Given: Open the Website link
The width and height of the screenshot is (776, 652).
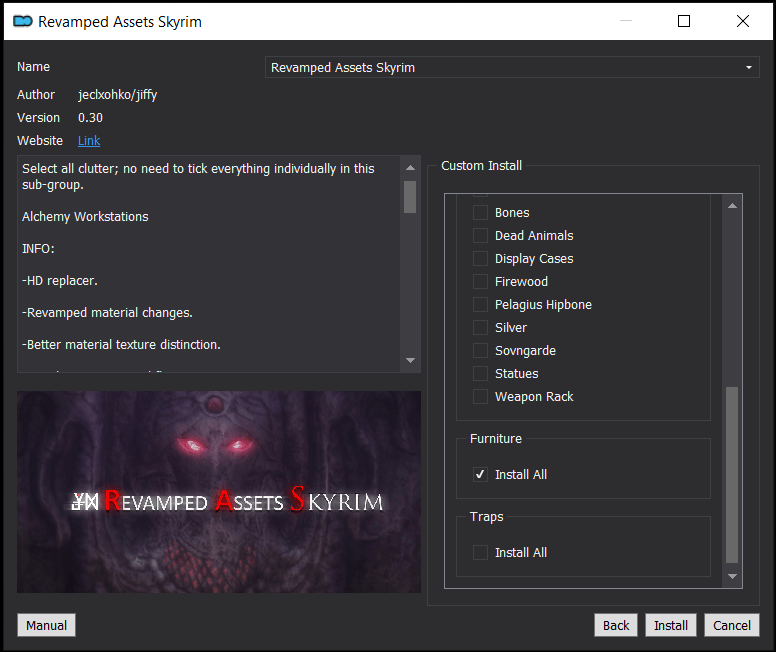Looking at the screenshot, I should [x=89, y=141].
